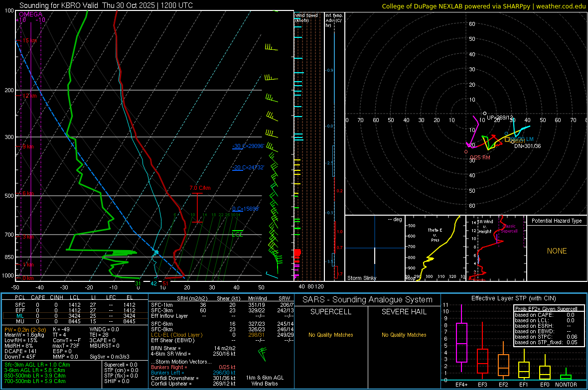
Task: Click '850-500mb LR = 3.9 C/km'
Action: pyautogui.click(x=35, y=376)
